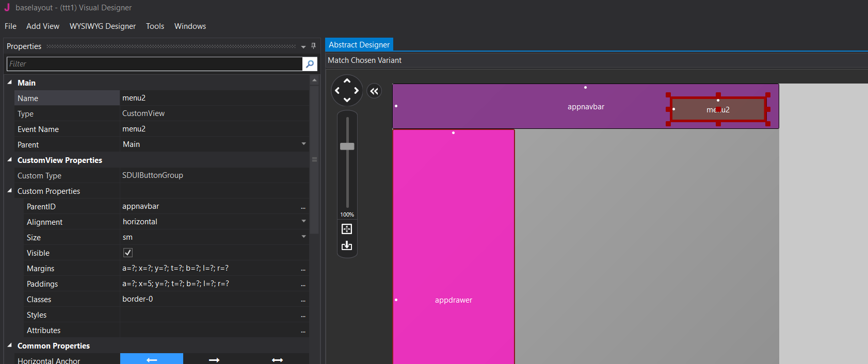Open Margins ellipsis editor
The height and width of the screenshot is (364, 868).
click(x=303, y=269)
